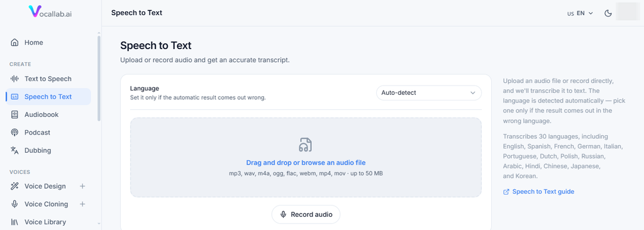Image resolution: width=644 pixels, height=230 pixels.
Task: Click the Vocallab.ai logo
Action: coord(50,12)
